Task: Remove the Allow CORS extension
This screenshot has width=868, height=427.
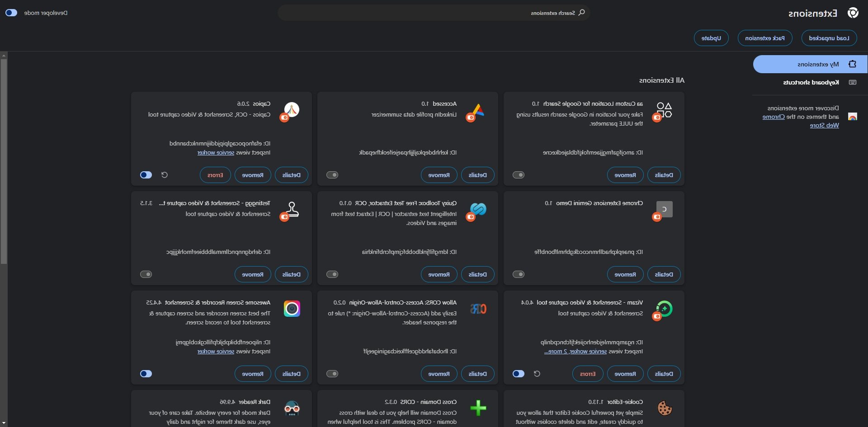Action: pos(439,374)
